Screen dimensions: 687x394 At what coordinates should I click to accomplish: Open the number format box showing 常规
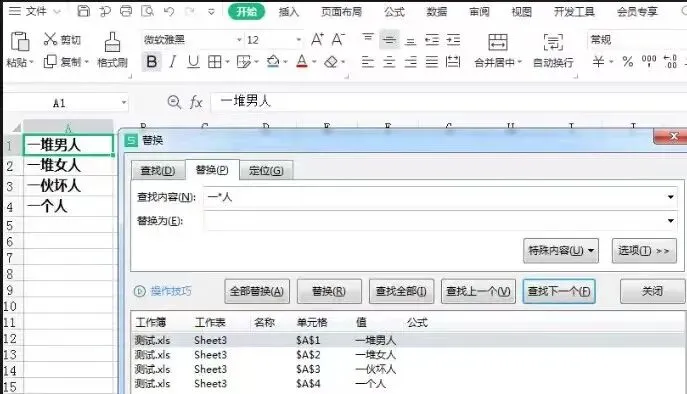click(x=637, y=40)
